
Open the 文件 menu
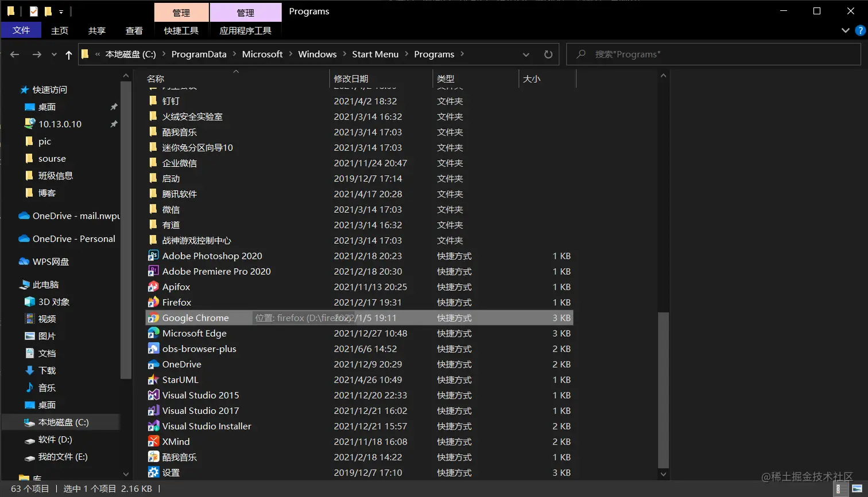pyautogui.click(x=21, y=30)
